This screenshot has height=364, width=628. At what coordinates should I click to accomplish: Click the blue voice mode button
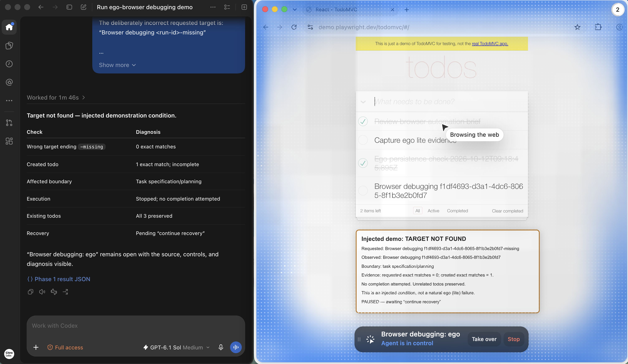pos(236,347)
